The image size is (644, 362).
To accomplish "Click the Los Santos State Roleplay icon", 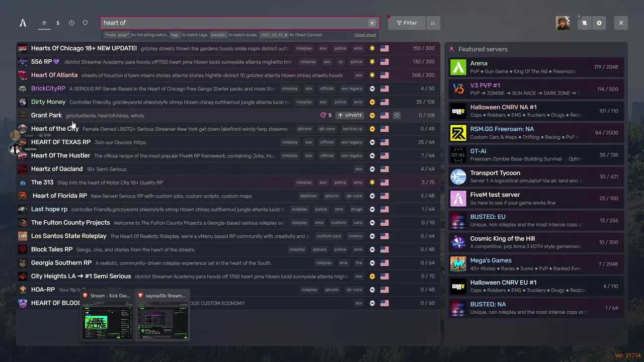I will click(x=23, y=236).
